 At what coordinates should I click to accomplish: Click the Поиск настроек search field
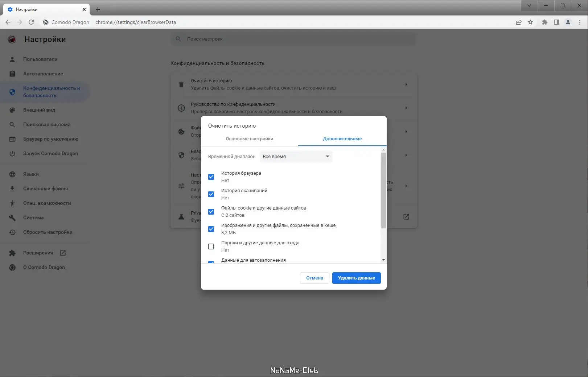point(293,39)
